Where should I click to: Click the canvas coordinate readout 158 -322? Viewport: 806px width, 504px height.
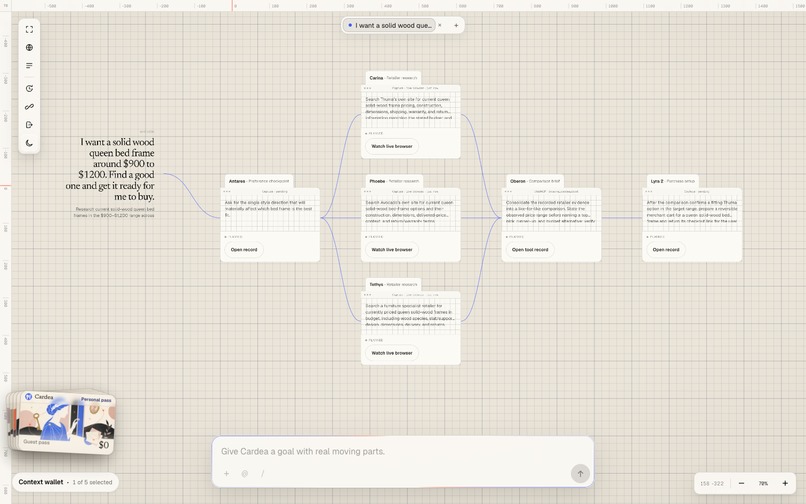[712, 483]
